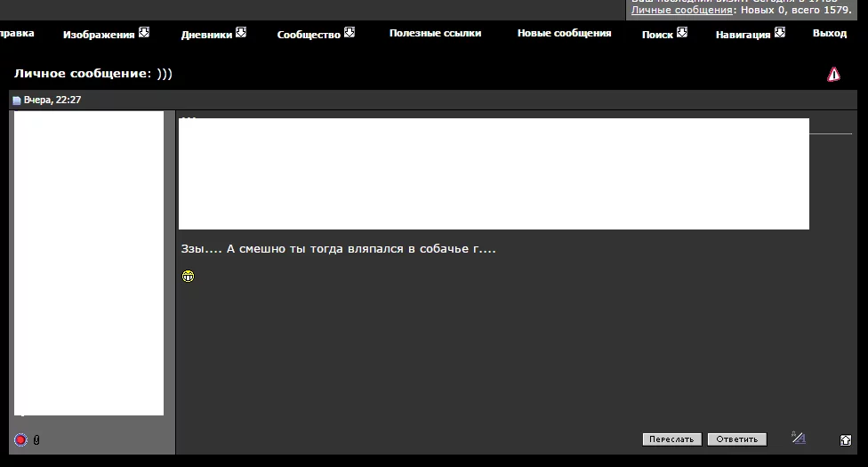Click the go-to-top arrow icon
Image resolution: width=868 pixels, height=467 pixels.
point(845,439)
